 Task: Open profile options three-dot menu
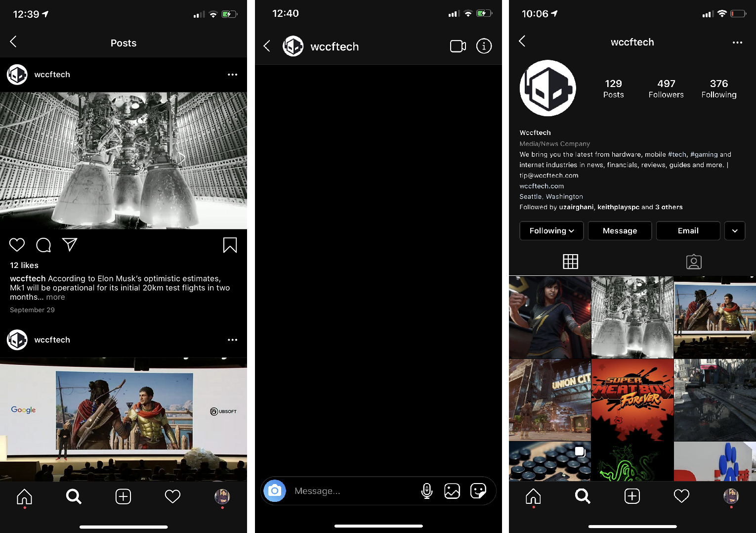(737, 43)
